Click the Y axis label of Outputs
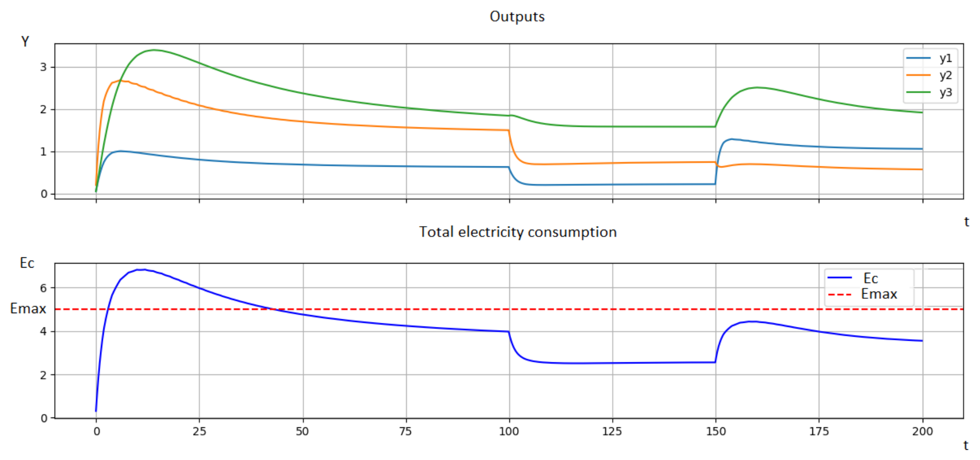The image size is (980, 460). (x=25, y=41)
